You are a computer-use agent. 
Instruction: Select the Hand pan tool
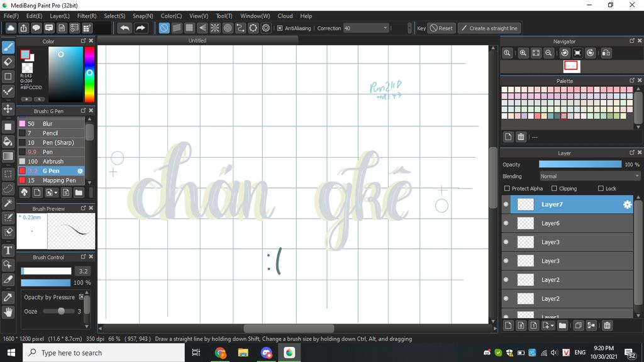[x=8, y=312]
